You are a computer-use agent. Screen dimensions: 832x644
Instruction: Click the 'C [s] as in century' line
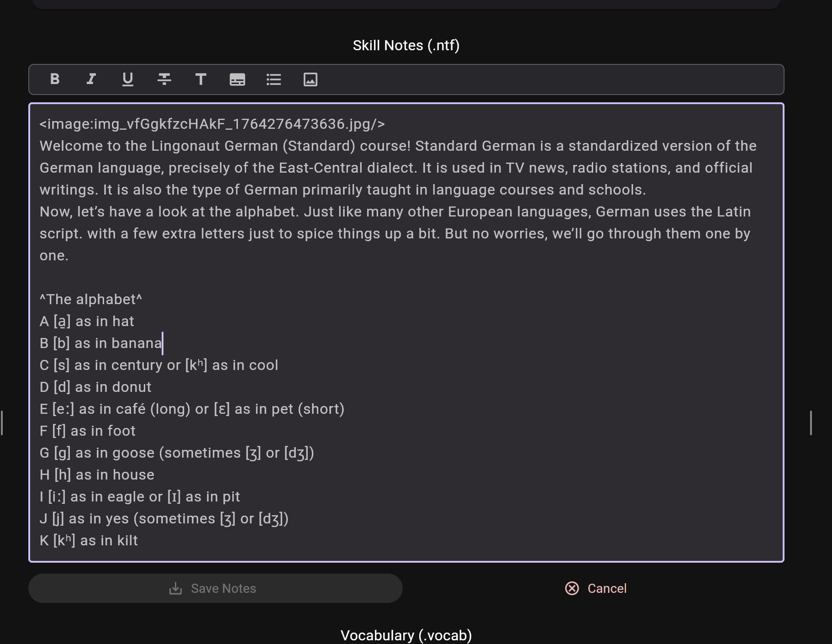[x=158, y=365]
